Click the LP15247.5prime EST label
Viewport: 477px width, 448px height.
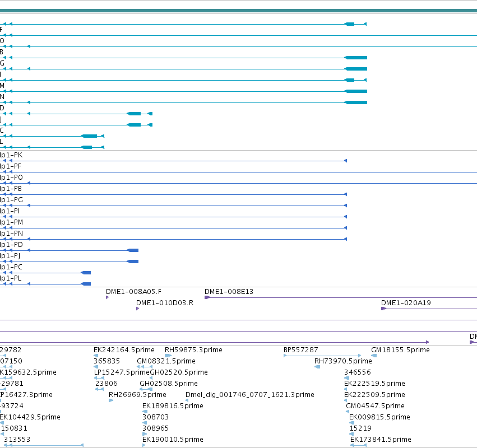tap(122, 372)
